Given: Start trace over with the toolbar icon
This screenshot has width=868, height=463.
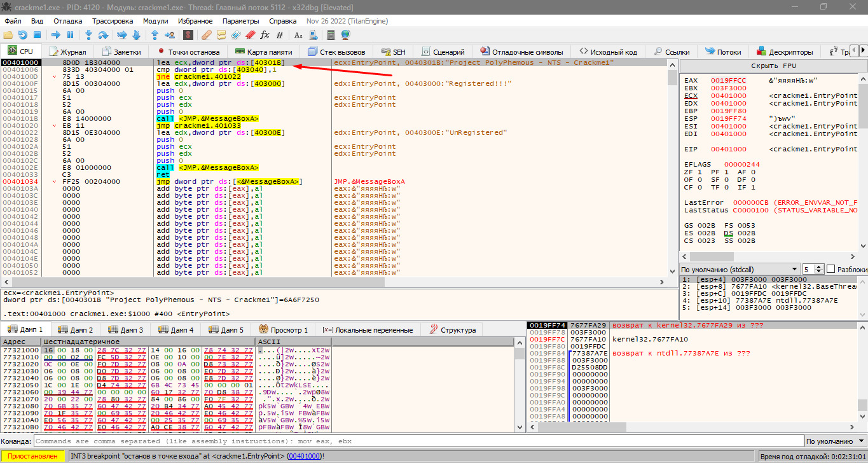Looking at the screenshot, I should [136, 34].
